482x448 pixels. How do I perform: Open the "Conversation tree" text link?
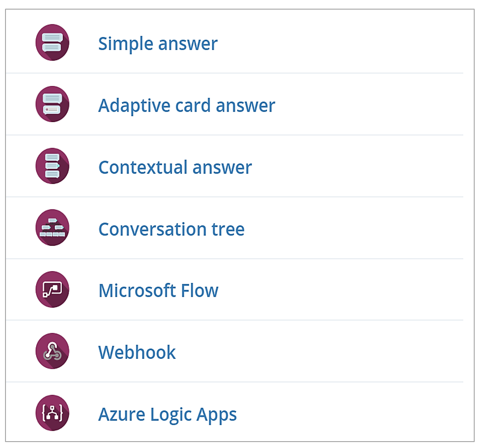coord(171,229)
